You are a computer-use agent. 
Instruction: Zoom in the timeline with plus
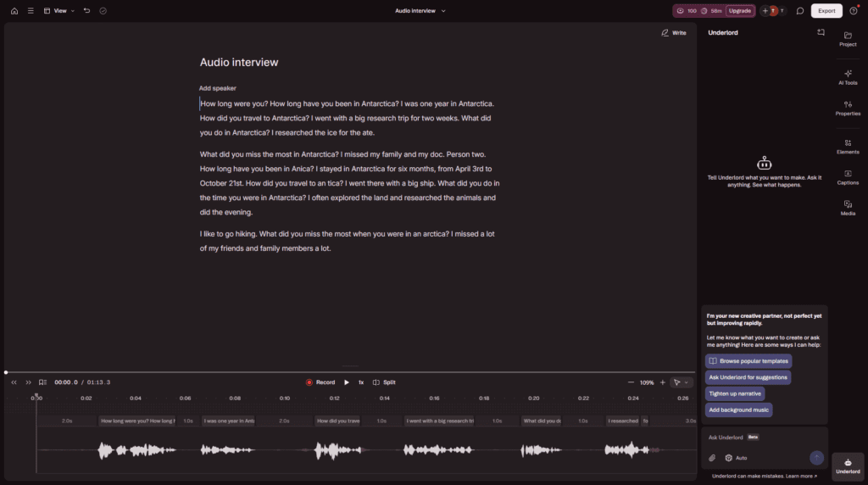pos(663,382)
